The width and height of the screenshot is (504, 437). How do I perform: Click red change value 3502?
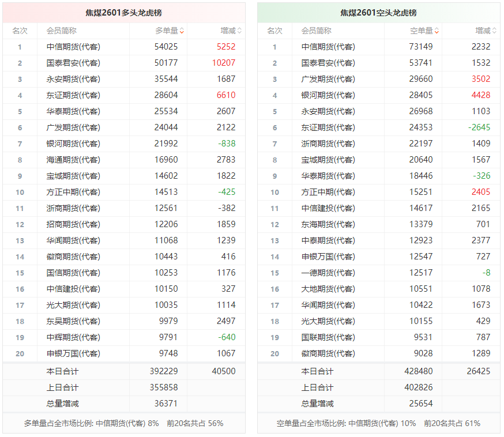481,79
